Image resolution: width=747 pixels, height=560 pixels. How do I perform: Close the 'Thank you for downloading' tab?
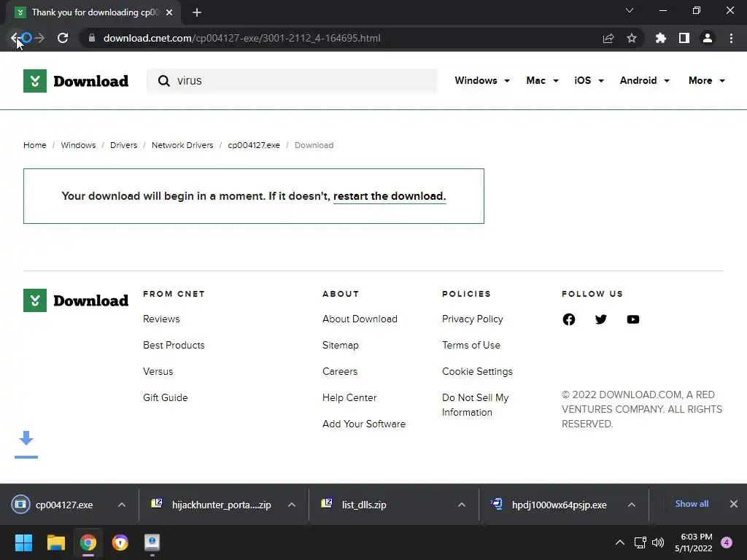click(169, 12)
